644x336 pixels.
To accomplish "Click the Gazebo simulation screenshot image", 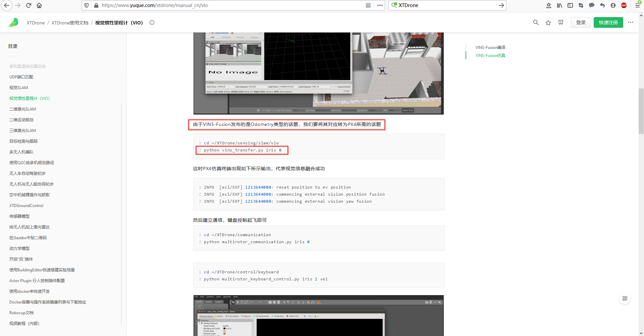I will tap(319, 73).
